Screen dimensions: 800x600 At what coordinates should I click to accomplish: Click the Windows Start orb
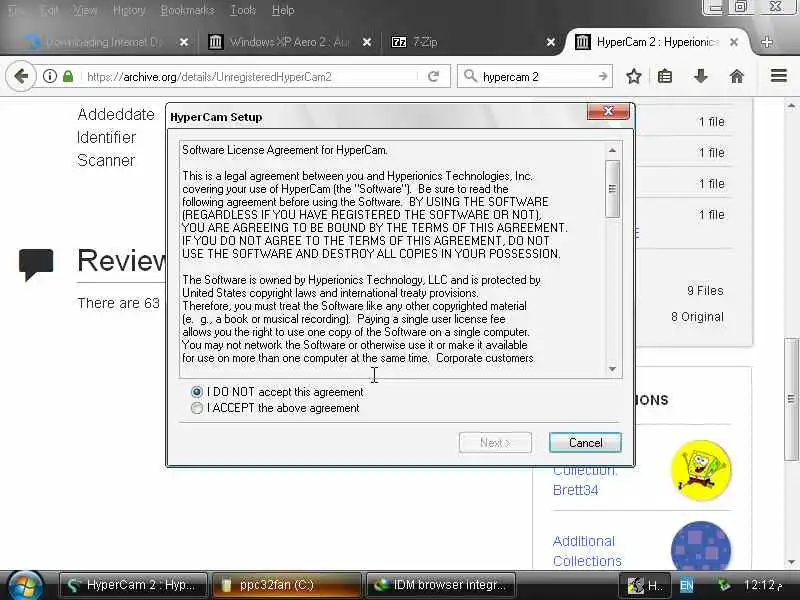tap(24, 585)
